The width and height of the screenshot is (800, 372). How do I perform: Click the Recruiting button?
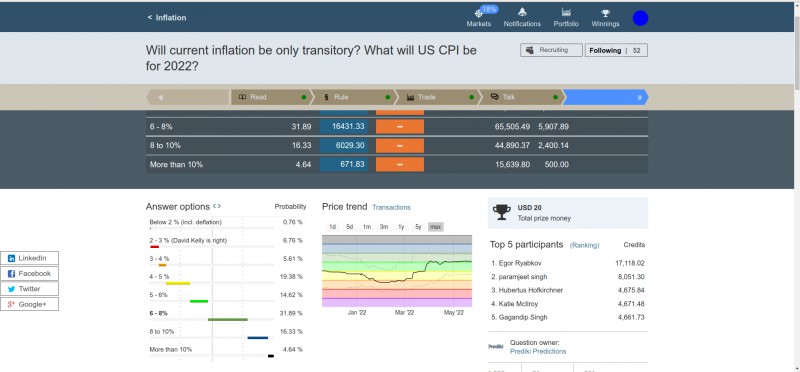click(551, 50)
